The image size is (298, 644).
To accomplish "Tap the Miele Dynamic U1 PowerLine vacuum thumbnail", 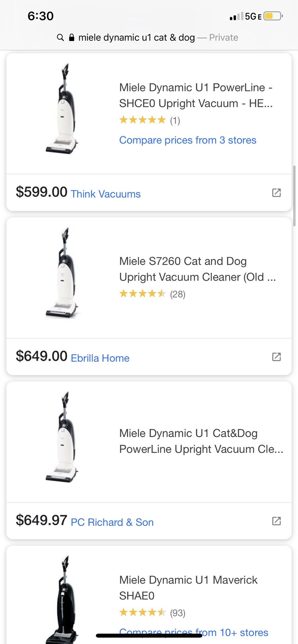I will pos(62,108).
